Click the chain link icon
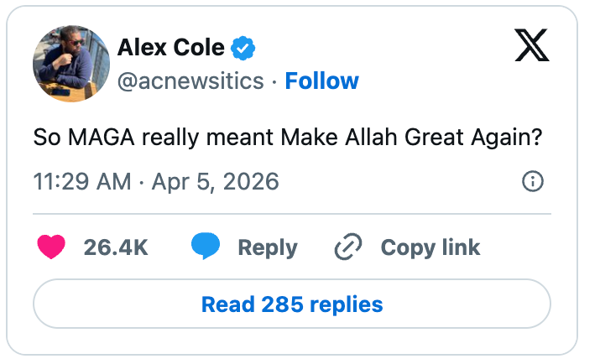Image resolution: width=600 pixels, height=364 pixels. [347, 247]
